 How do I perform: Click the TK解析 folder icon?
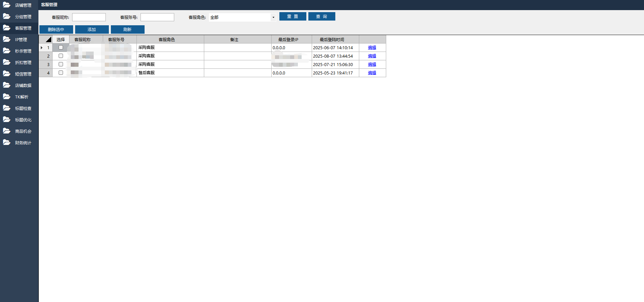pos(7,97)
